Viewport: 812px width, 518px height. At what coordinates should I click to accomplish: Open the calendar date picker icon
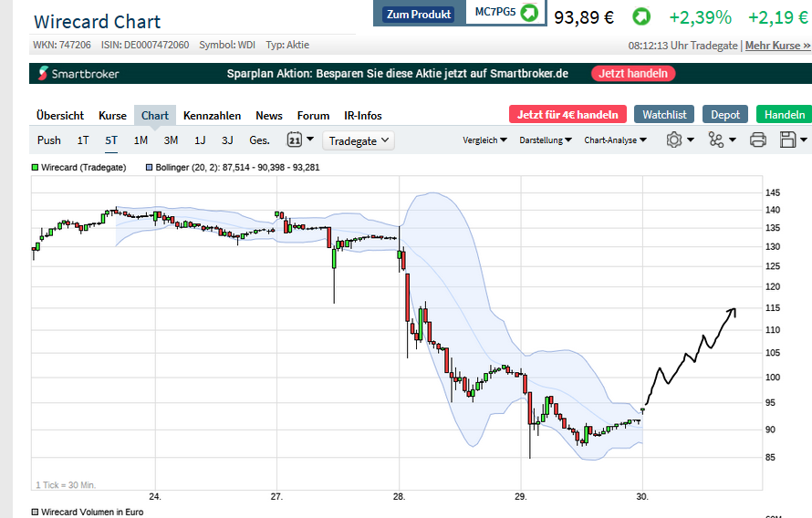[294, 140]
